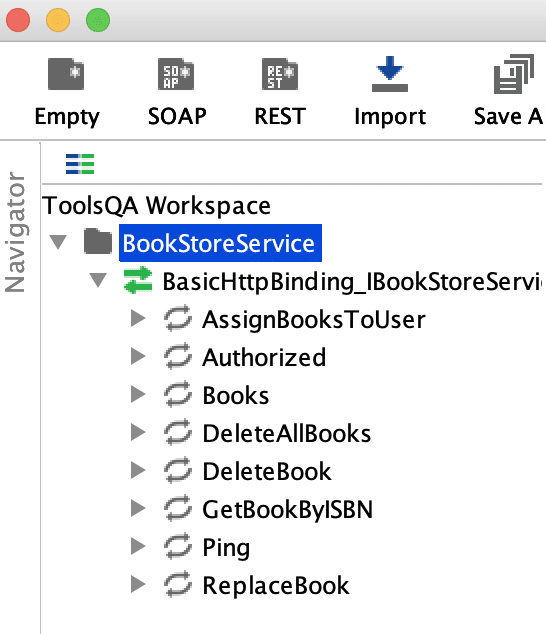The height and width of the screenshot is (634, 546).
Task: Minimize the window with the yellow button
Action: [58, 20]
